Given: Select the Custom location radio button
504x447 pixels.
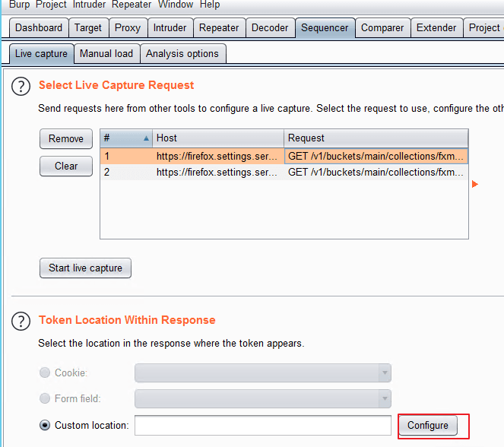Looking at the screenshot, I should tap(45, 425).
